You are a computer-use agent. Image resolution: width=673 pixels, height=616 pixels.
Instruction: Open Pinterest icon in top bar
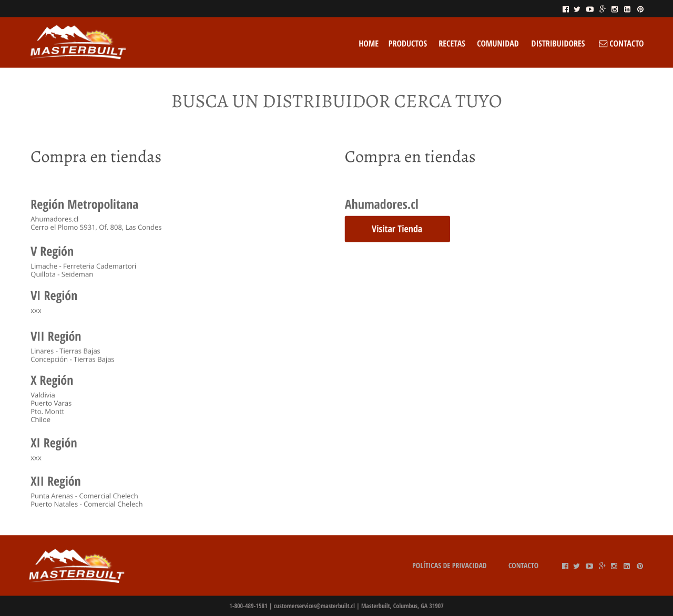640,9
